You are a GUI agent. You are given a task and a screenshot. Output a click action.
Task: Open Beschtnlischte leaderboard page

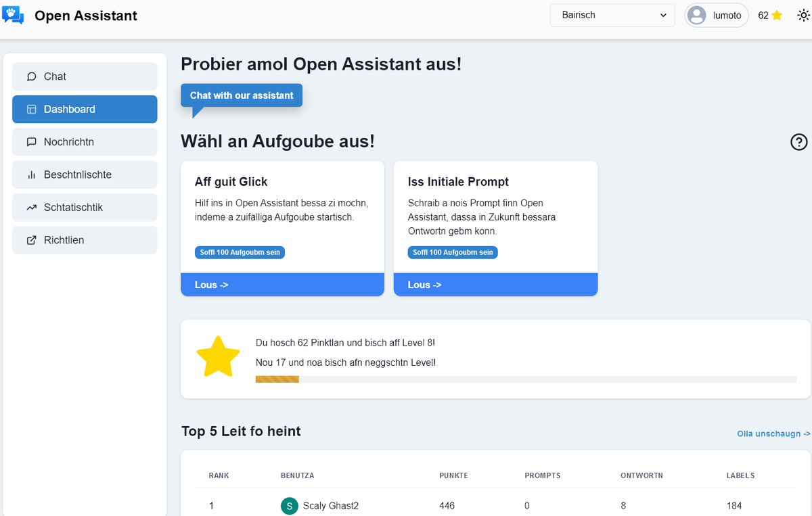point(85,174)
